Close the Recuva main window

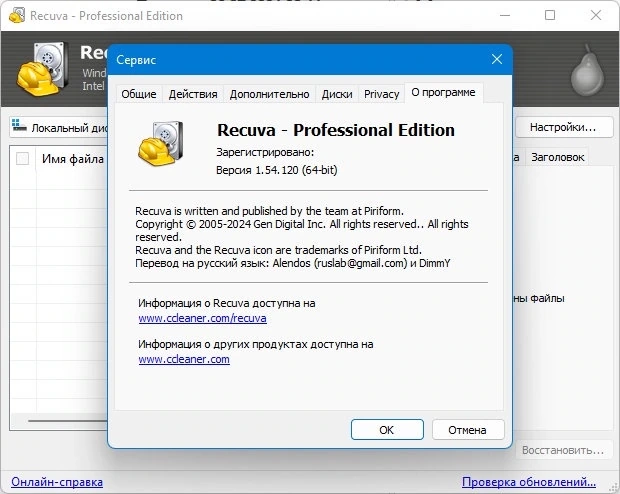(595, 15)
